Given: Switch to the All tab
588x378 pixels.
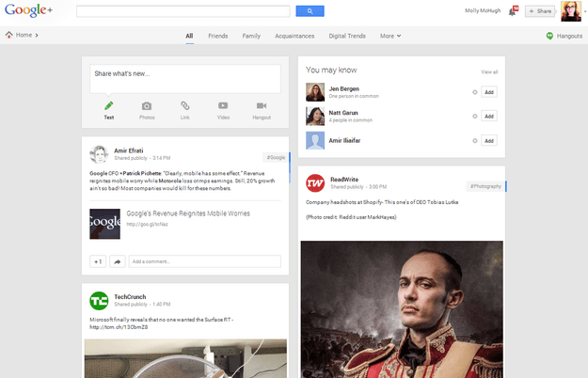Looking at the screenshot, I should click(x=189, y=36).
